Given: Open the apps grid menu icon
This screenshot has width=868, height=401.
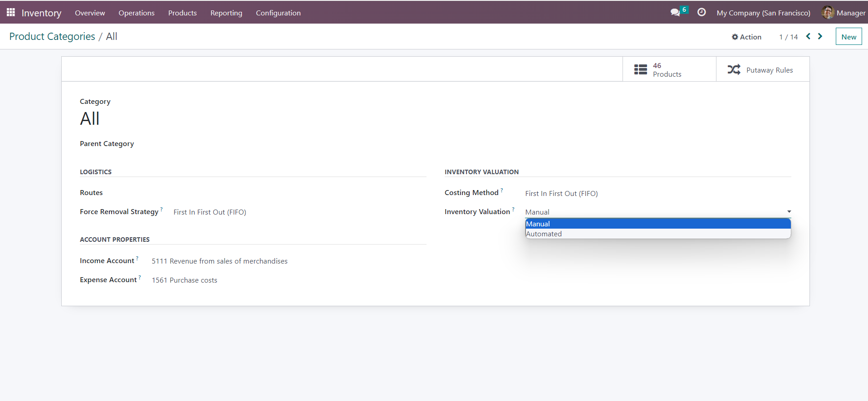Looking at the screenshot, I should coord(11,12).
